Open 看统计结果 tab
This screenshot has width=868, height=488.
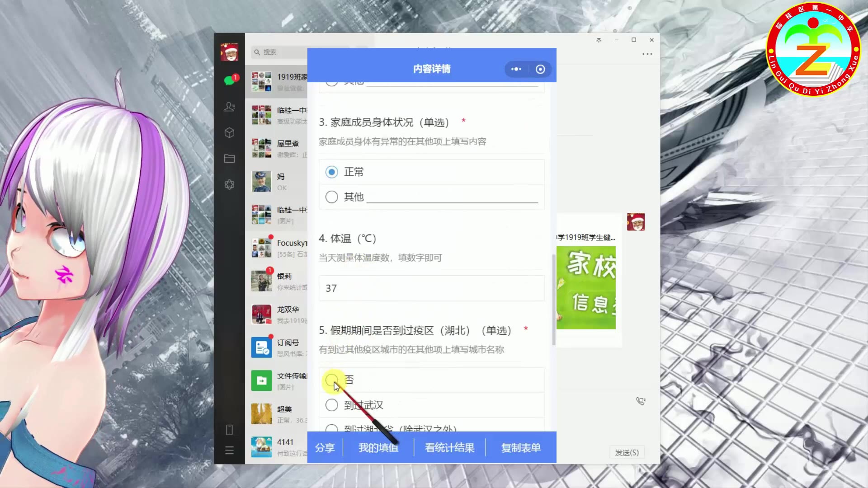450,448
